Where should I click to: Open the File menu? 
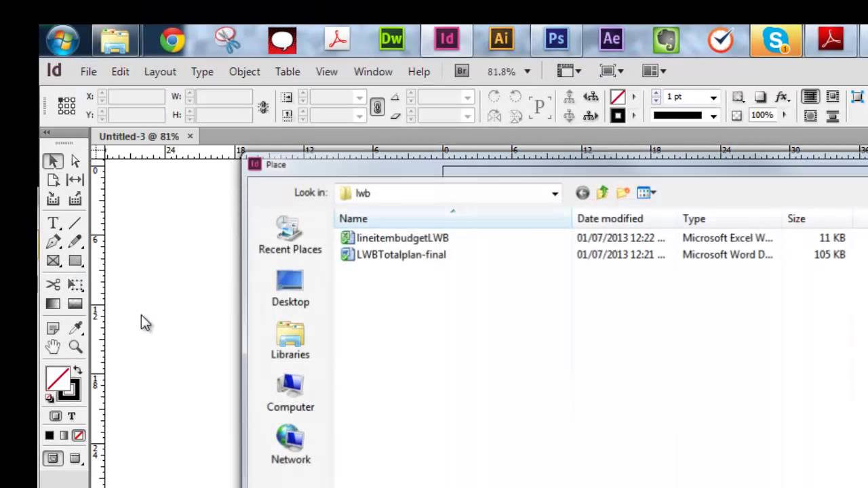pos(88,71)
